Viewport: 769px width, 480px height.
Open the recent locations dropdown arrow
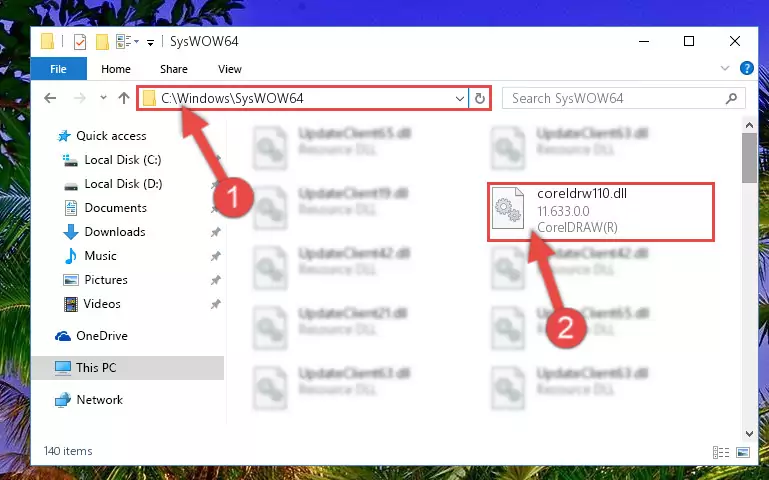[x=103, y=98]
